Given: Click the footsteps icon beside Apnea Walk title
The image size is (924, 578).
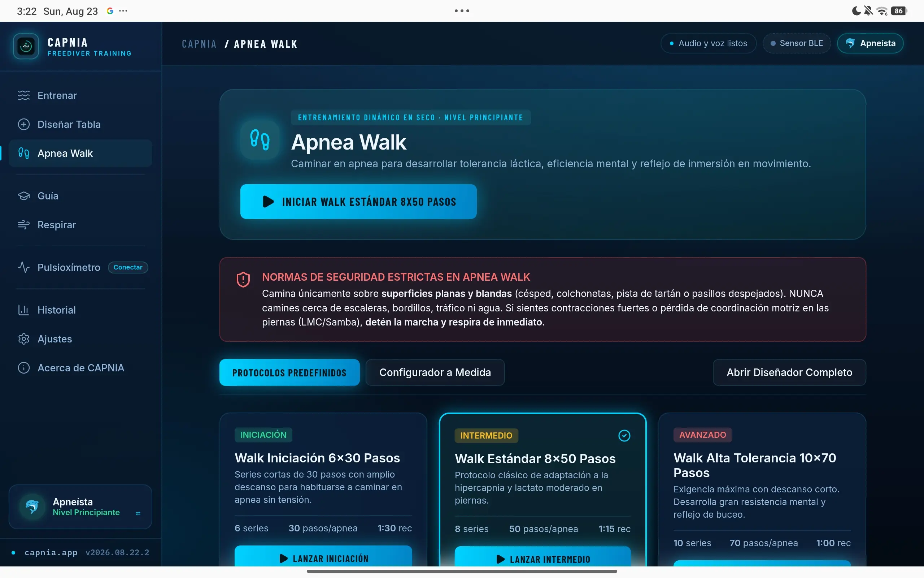Looking at the screenshot, I should click(260, 140).
